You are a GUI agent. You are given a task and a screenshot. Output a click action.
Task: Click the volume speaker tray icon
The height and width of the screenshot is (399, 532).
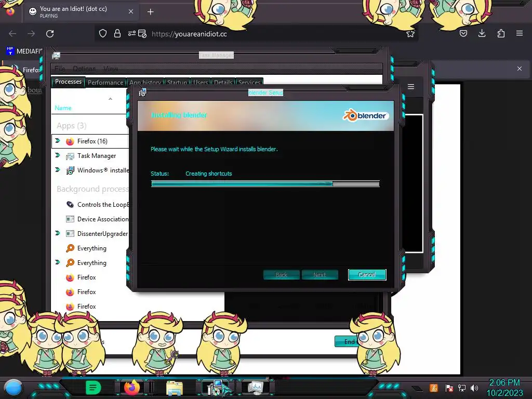[x=474, y=388]
